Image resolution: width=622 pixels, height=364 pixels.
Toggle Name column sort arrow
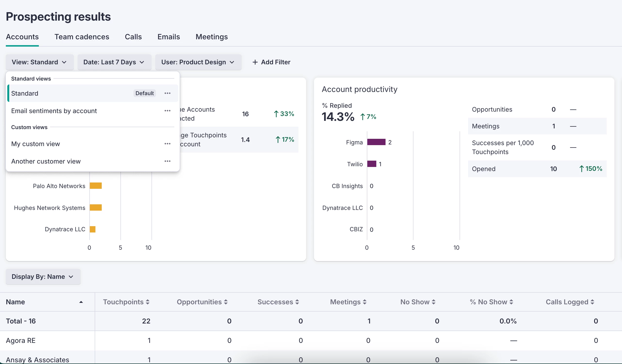point(81,302)
